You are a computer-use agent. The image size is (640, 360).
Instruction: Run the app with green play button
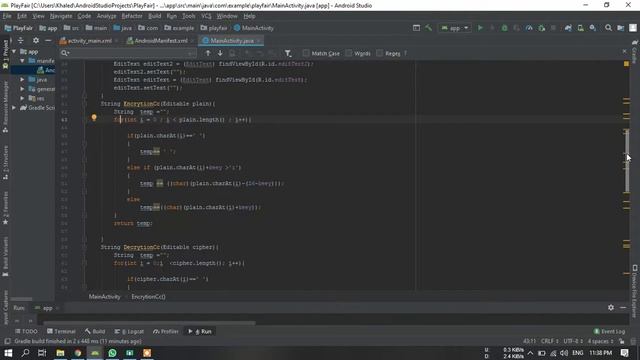[x=480, y=28]
